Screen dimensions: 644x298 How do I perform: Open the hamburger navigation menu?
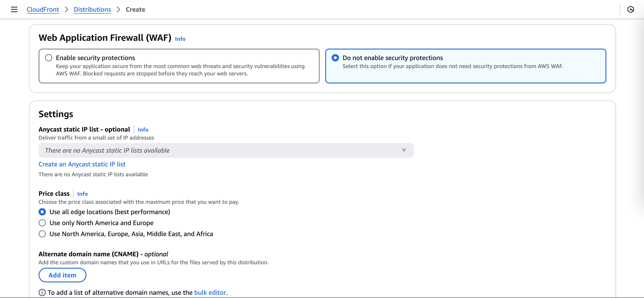14,9
